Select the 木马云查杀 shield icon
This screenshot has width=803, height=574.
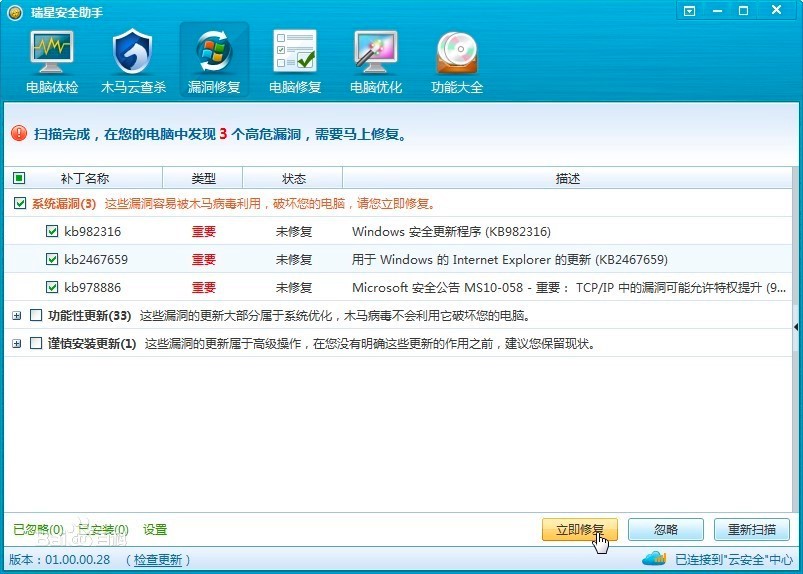pos(133,52)
